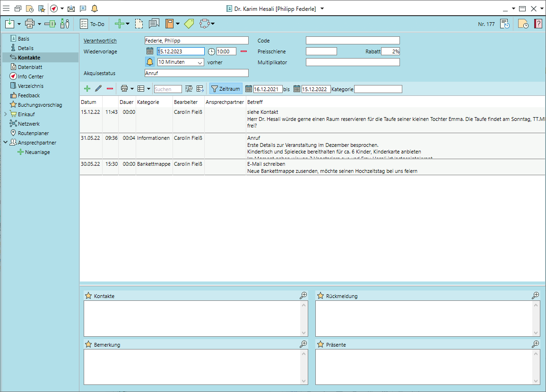Click the clock icon beside Wiedervorlage time
The height and width of the screenshot is (392, 546).
pos(211,51)
